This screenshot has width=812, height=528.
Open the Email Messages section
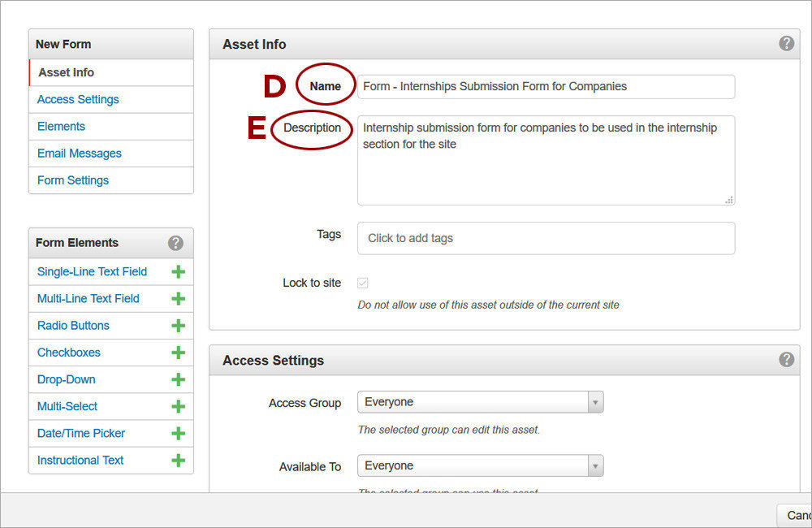(80, 153)
